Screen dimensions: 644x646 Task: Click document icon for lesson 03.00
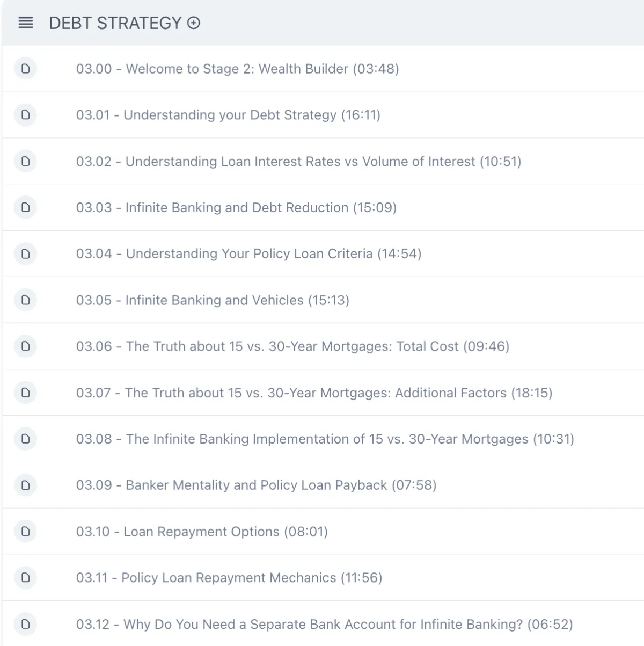click(25, 69)
